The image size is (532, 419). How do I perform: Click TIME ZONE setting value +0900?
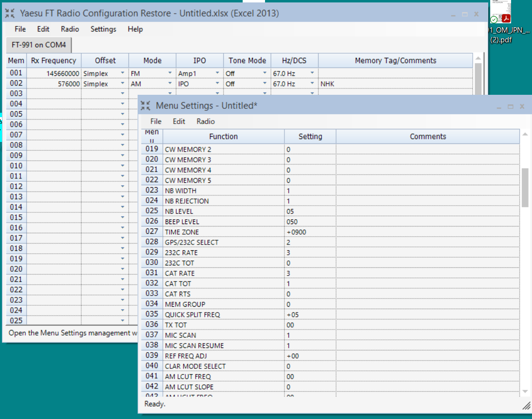[310, 232]
